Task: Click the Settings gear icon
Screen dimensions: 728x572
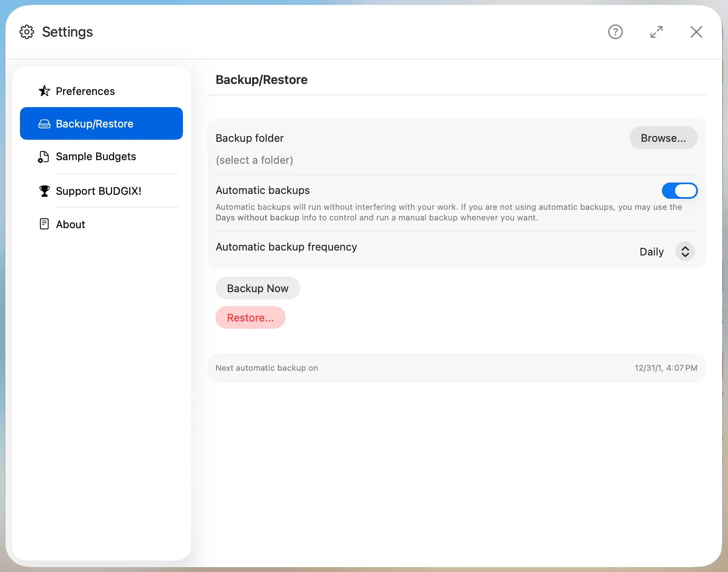Action: [27, 32]
